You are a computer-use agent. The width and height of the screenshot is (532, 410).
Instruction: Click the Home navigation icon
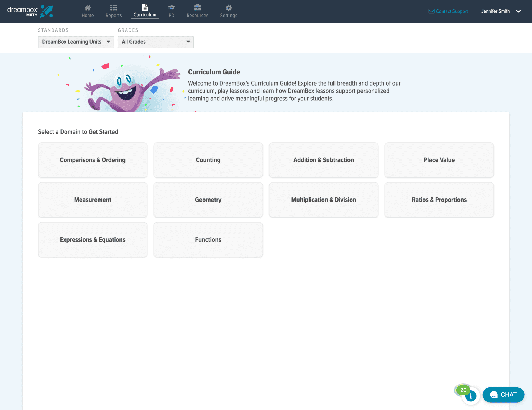(88, 7)
